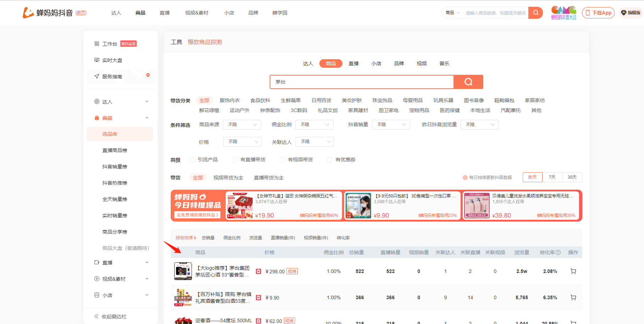Open 抖音销量榜 in the sidebar

[115, 167]
